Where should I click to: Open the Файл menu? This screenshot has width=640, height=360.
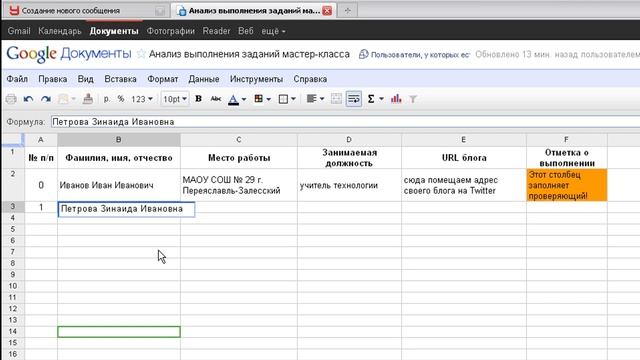pos(17,79)
